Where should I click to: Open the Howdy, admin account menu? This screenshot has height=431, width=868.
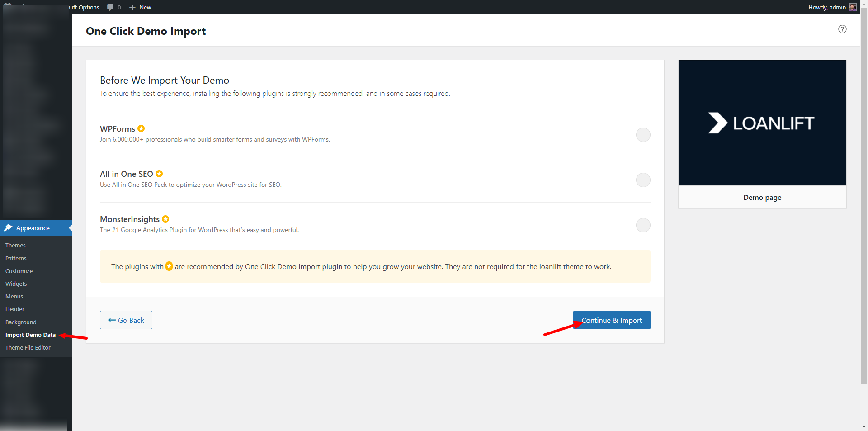tap(827, 7)
